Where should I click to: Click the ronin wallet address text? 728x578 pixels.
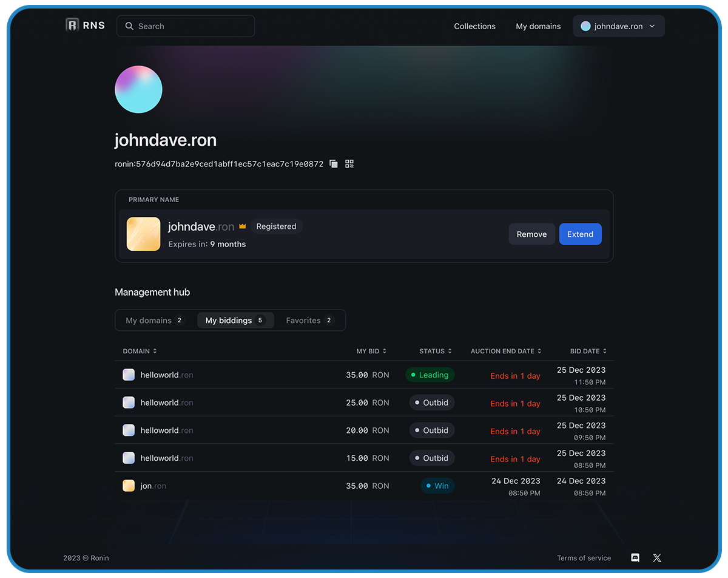pos(219,164)
